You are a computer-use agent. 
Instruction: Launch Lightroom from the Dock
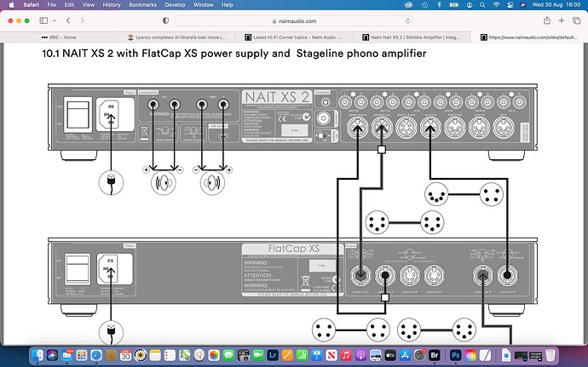[x=272, y=354]
